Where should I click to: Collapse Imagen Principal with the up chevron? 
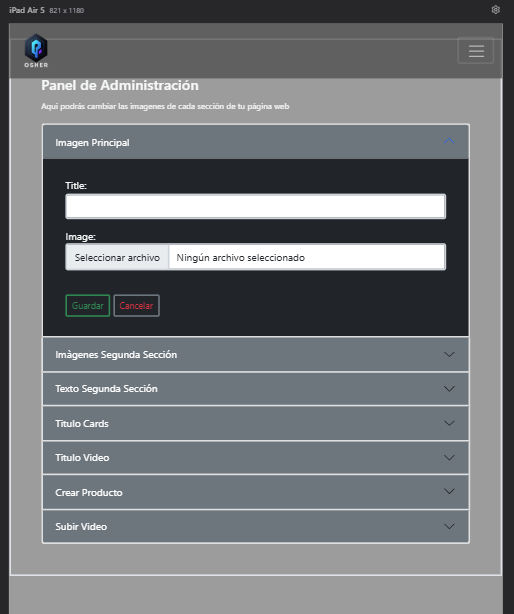(x=449, y=141)
